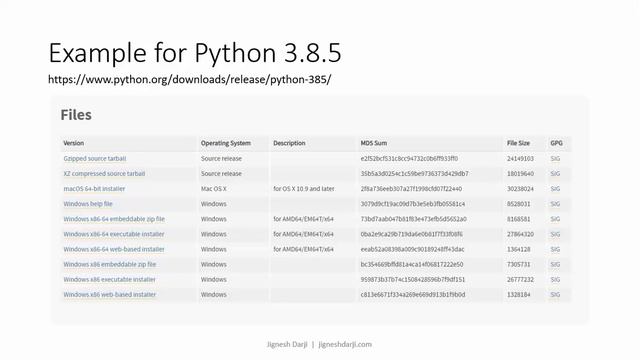Click file size 24149103
Image resolution: width=640 pixels, height=360 pixels.
520,158
